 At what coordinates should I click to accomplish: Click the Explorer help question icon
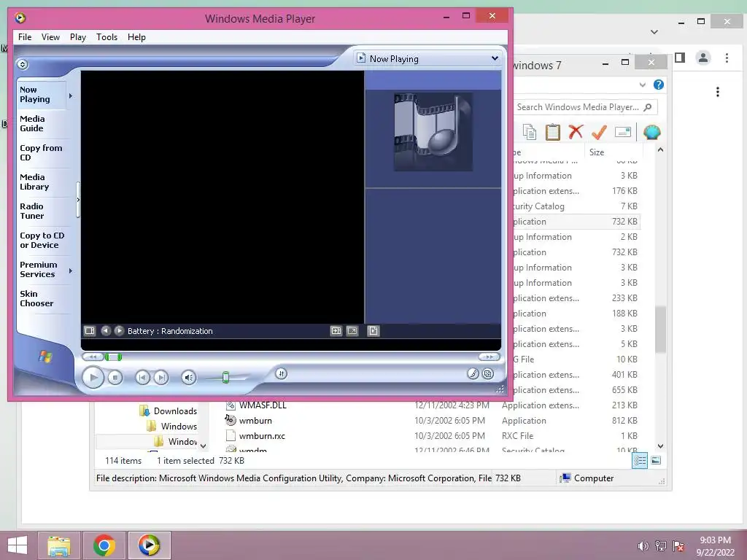click(x=659, y=85)
